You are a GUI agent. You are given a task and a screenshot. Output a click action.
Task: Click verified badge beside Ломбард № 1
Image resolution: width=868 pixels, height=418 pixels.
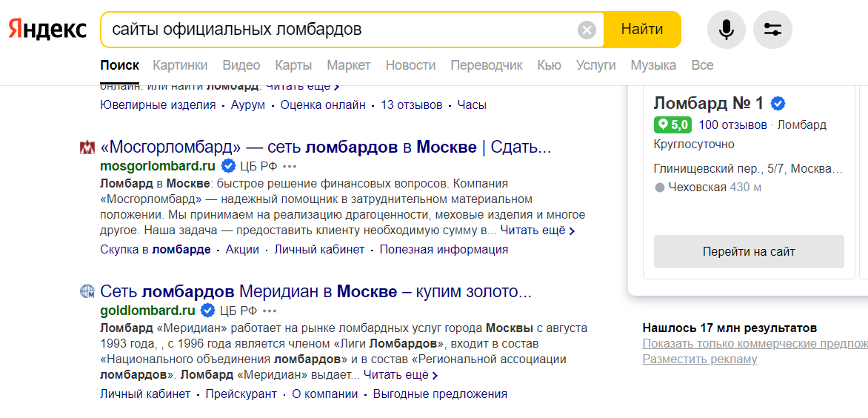coord(779,103)
